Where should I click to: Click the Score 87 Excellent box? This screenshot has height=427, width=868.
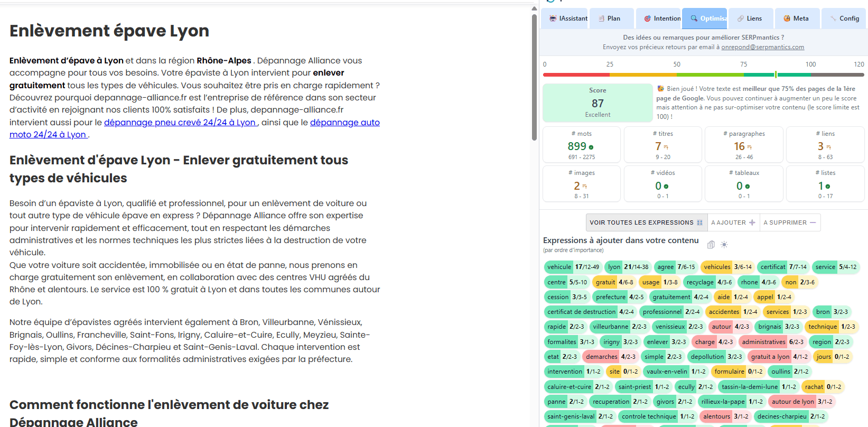(x=598, y=103)
